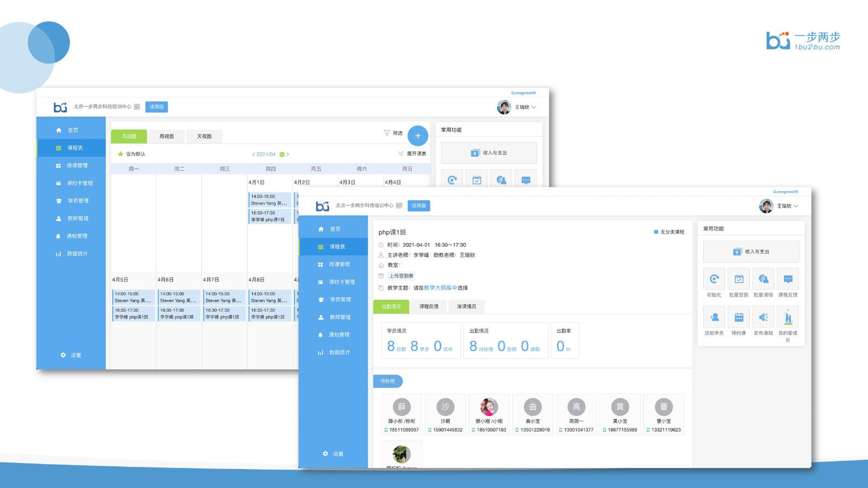
Task: Click 课程反馈 chat icon in back window
Action: coord(526,179)
